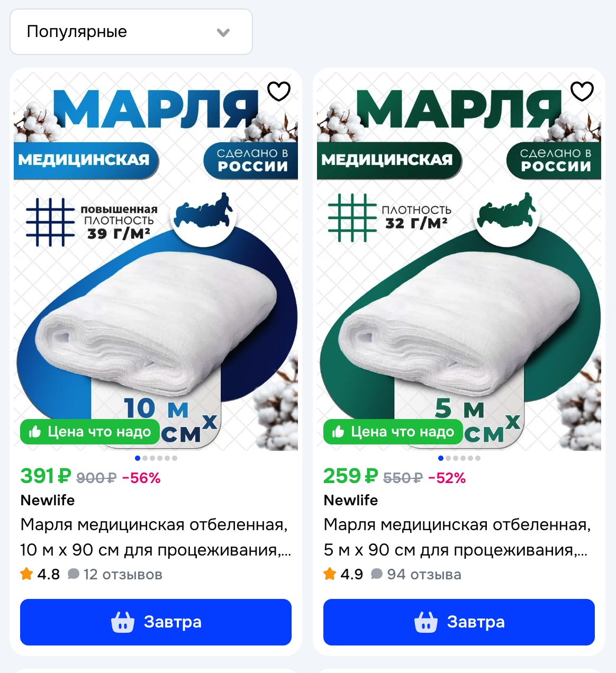Add the 391 ₽ gauze to cart via Завтра

point(156,622)
